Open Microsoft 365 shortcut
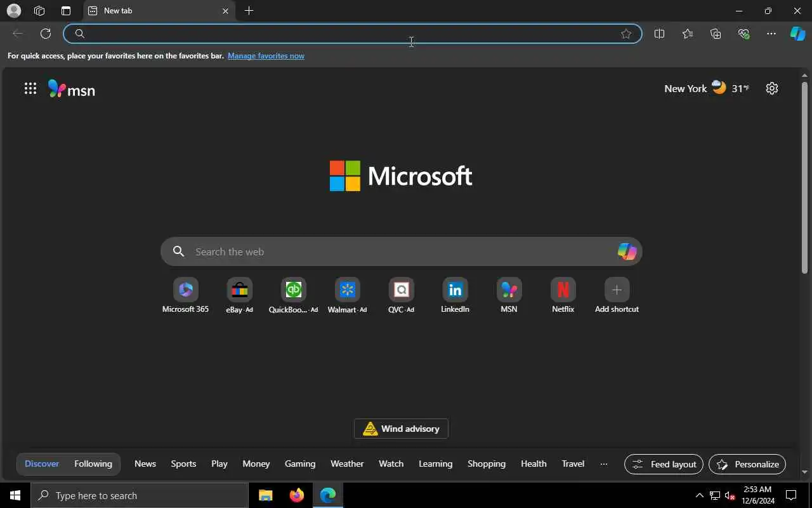812x508 pixels. tap(185, 296)
